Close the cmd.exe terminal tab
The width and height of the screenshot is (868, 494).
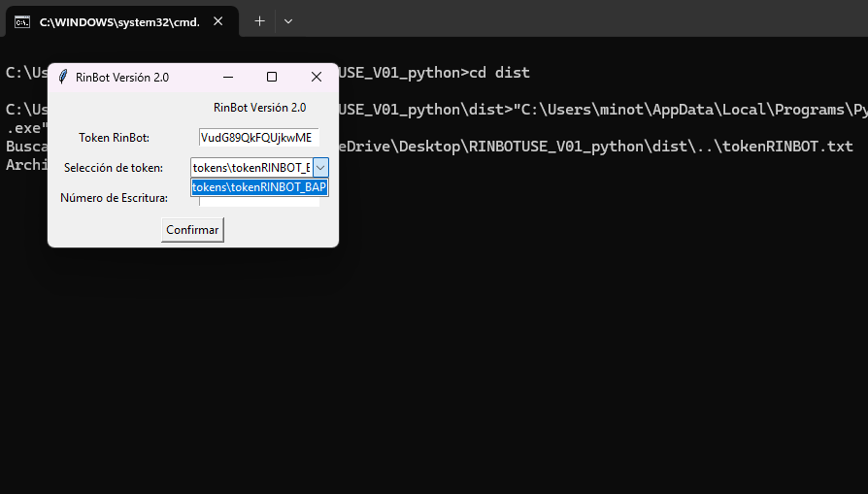pyautogui.click(x=218, y=21)
